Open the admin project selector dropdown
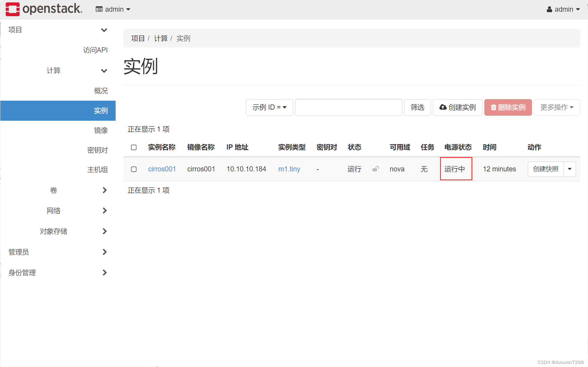Image resolution: width=588 pixels, height=367 pixels. coord(113,9)
